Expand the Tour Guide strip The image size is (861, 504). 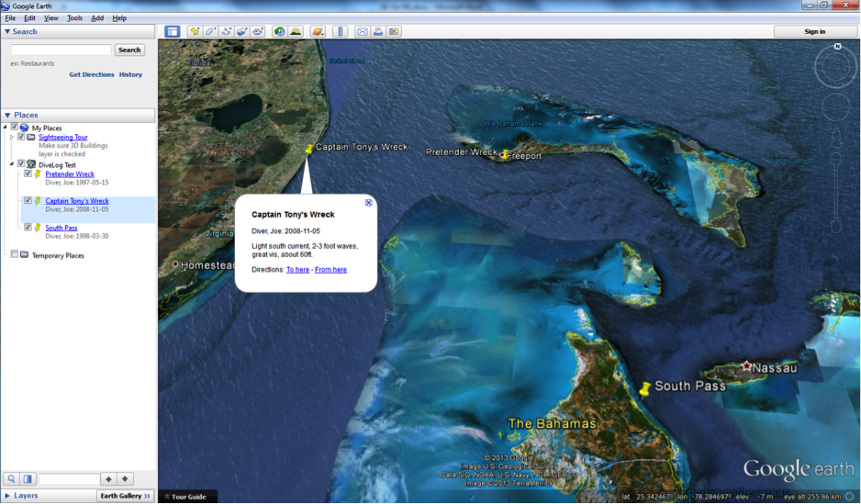point(185,497)
